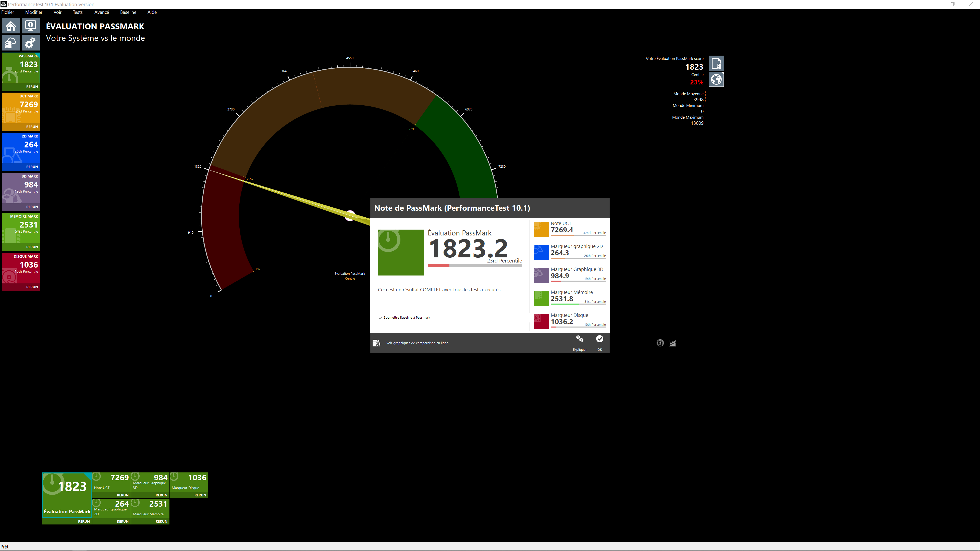Open the cloud baseline management icon
Viewport: 980px width, 551px height.
pyautogui.click(x=11, y=43)
